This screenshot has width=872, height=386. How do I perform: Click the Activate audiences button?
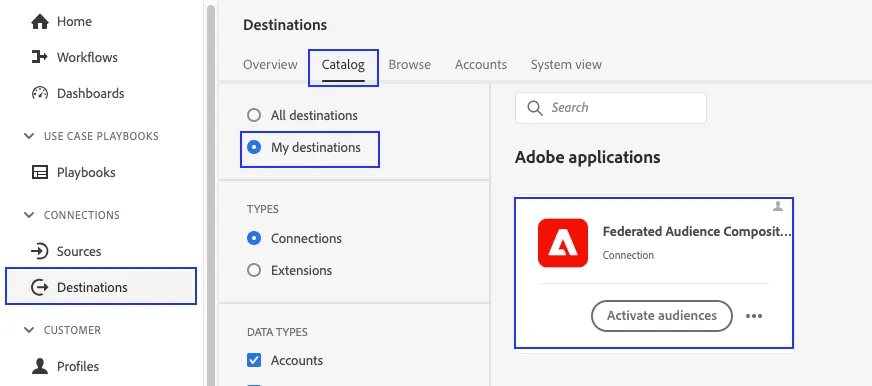(662, 316)
